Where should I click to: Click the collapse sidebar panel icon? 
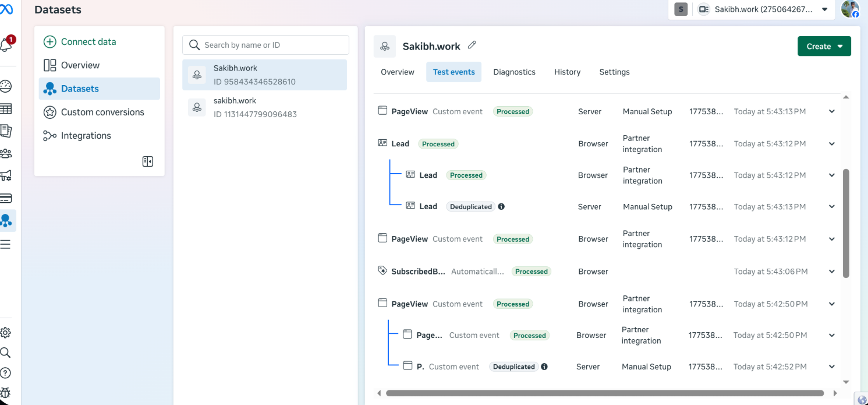pos(148,161)
